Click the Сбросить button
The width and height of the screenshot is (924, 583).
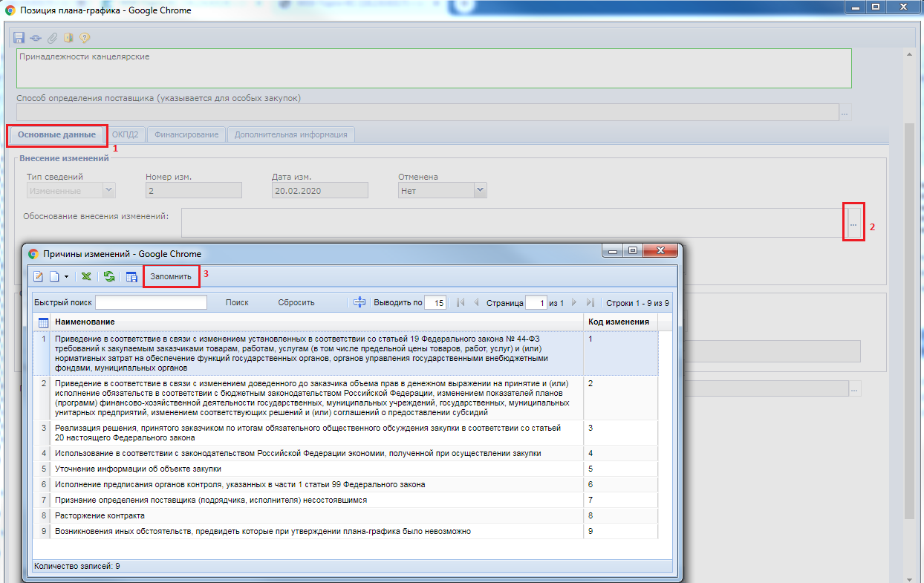[296, 302]
